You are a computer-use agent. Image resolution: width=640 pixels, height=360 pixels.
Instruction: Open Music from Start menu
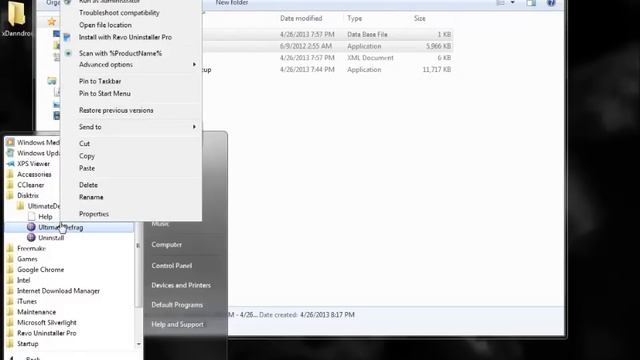coord(160,224)
